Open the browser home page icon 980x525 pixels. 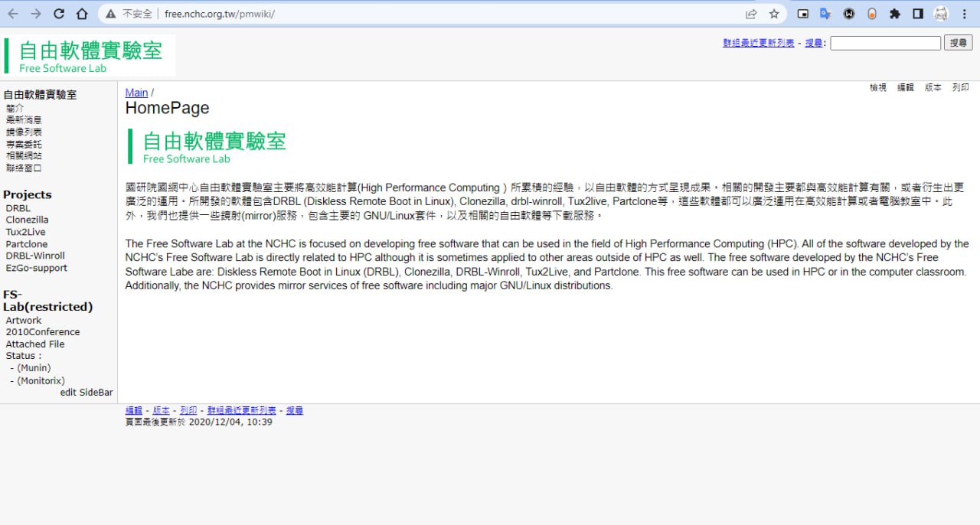coord(82,14)
